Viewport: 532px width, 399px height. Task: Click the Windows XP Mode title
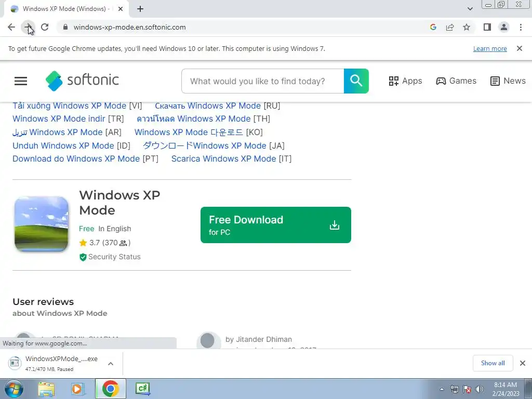119,203
